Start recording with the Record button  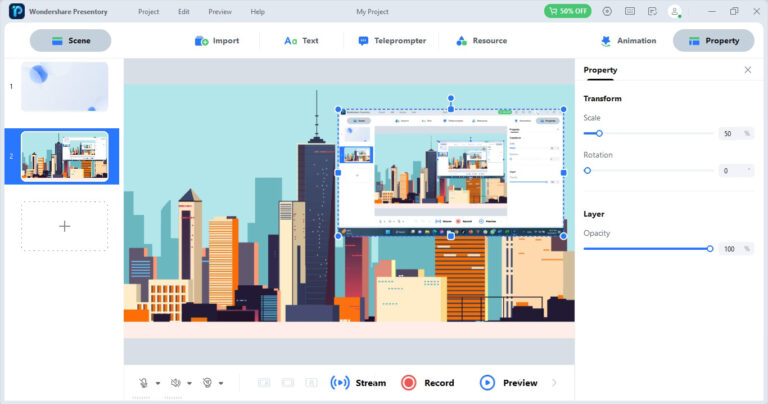point(427,383)
